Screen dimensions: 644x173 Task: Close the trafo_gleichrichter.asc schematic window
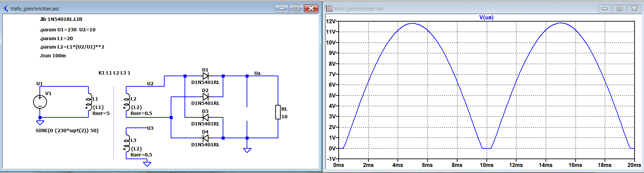311,8
